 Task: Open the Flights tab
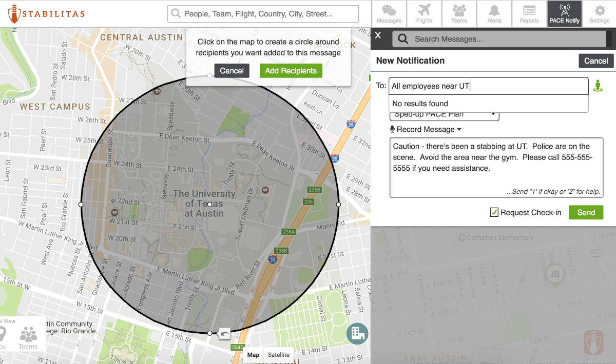[x=424, y=14]
